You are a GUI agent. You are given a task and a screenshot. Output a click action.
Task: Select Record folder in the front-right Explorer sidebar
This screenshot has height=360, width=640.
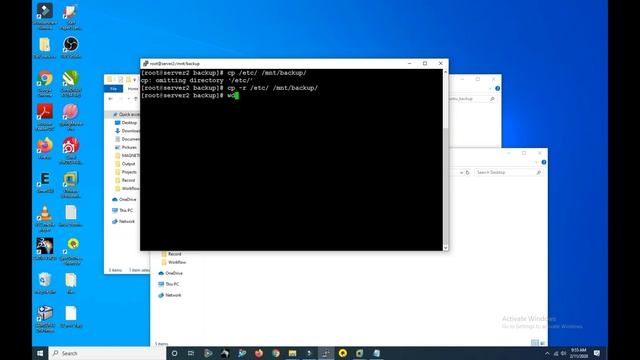171,254
